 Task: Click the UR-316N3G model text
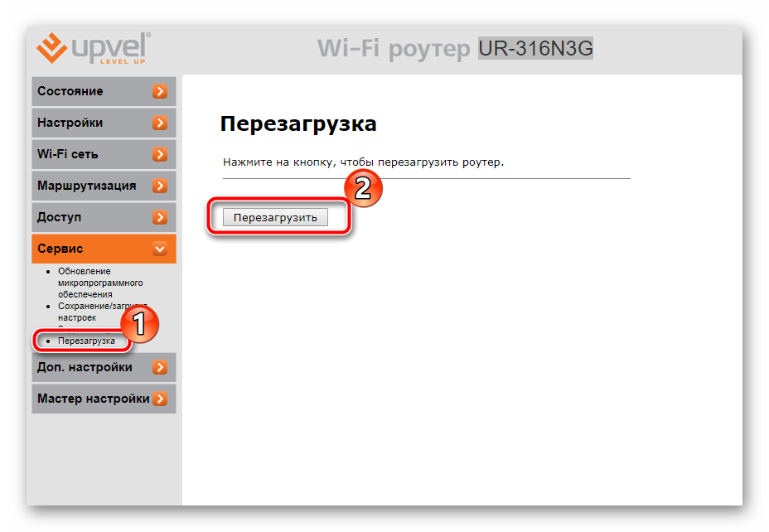(x=535, y=48)
